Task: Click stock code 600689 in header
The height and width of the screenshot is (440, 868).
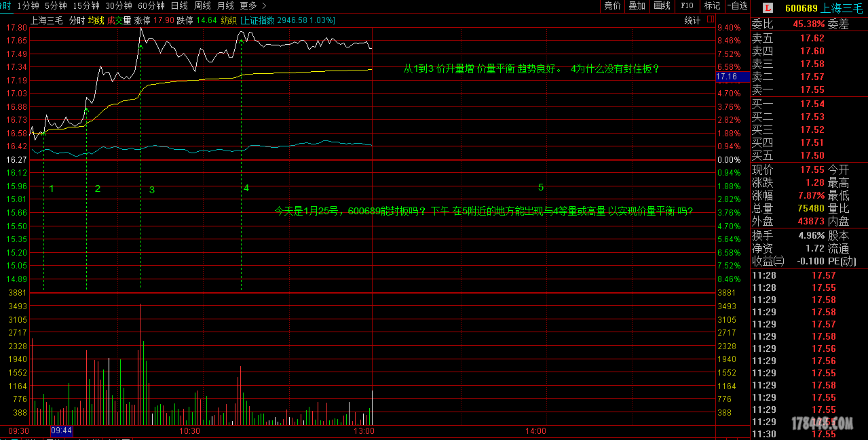Action: [801, 9]
